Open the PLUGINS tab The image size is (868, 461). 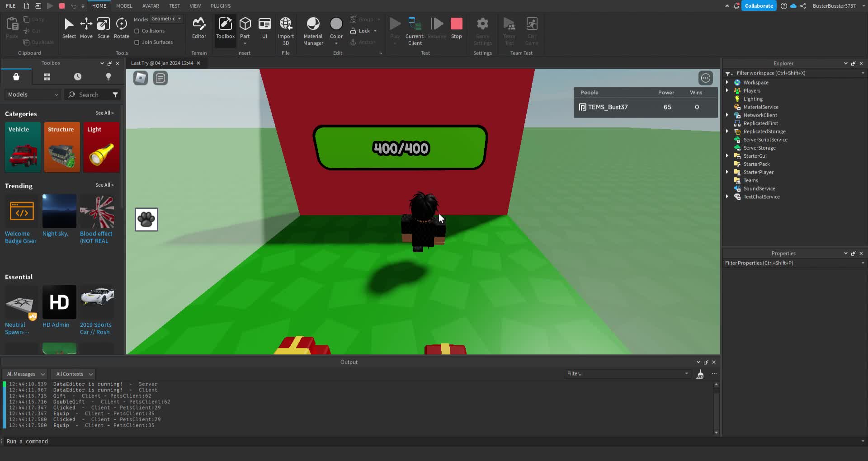click(x=220, y=6)
